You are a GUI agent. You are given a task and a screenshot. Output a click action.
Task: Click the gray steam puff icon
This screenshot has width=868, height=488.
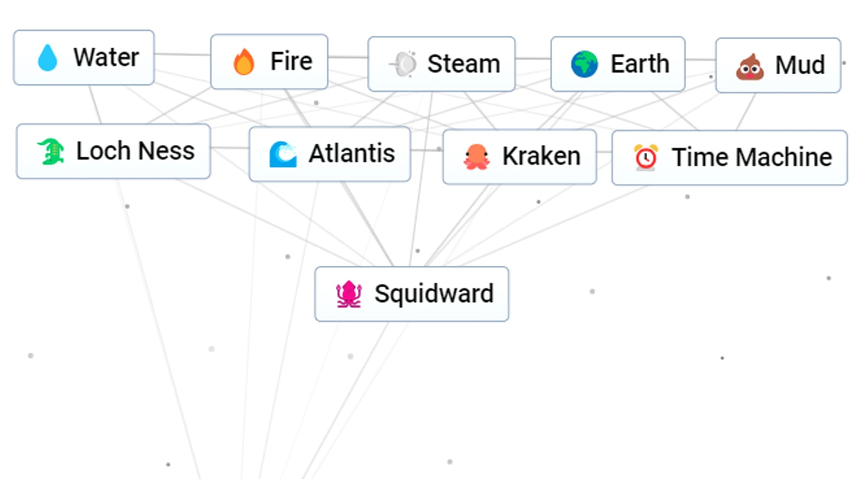404,64
